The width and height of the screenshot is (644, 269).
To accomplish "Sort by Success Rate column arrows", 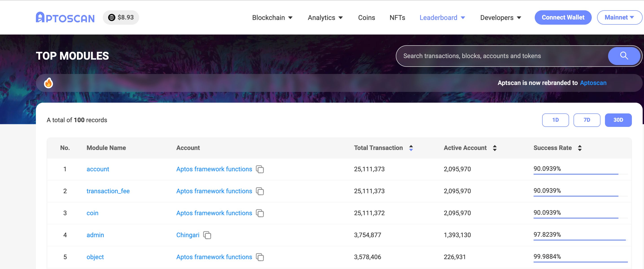I will tap(580, 148).
